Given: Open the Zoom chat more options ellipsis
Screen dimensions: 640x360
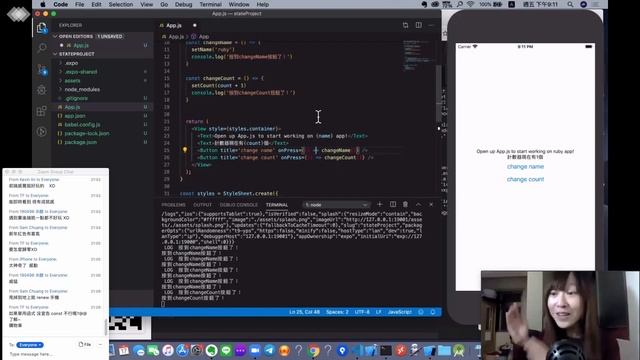Looking at the screenshot, I should (100, 344).
